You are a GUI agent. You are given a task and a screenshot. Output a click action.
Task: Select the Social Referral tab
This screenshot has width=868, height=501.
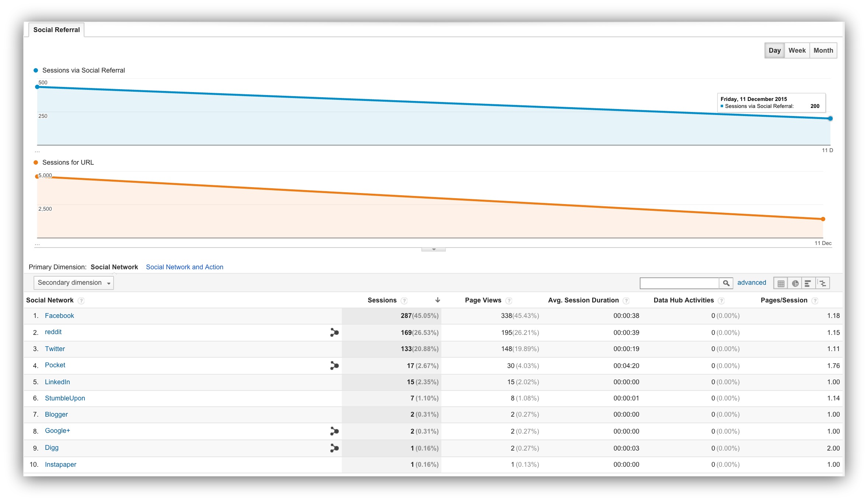56,30
